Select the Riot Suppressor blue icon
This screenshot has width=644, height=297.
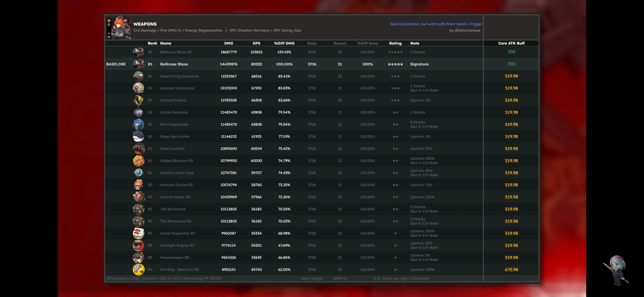coord(138,125)
